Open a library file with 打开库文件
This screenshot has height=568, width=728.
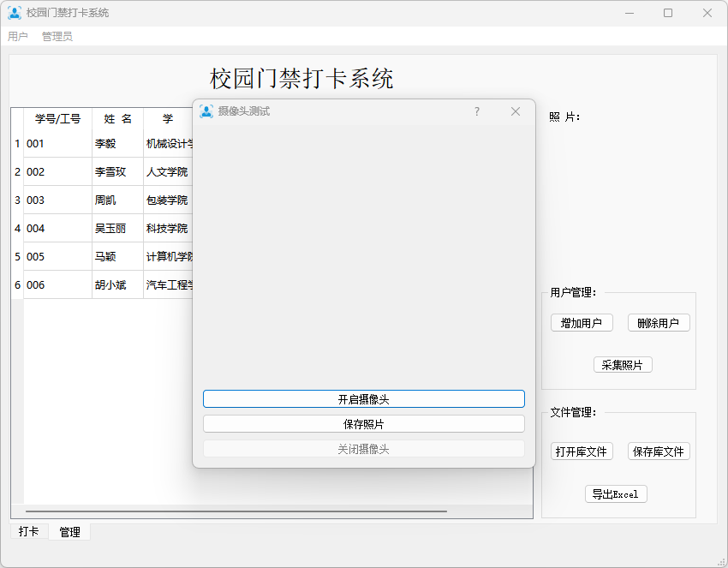pos(582,451)
